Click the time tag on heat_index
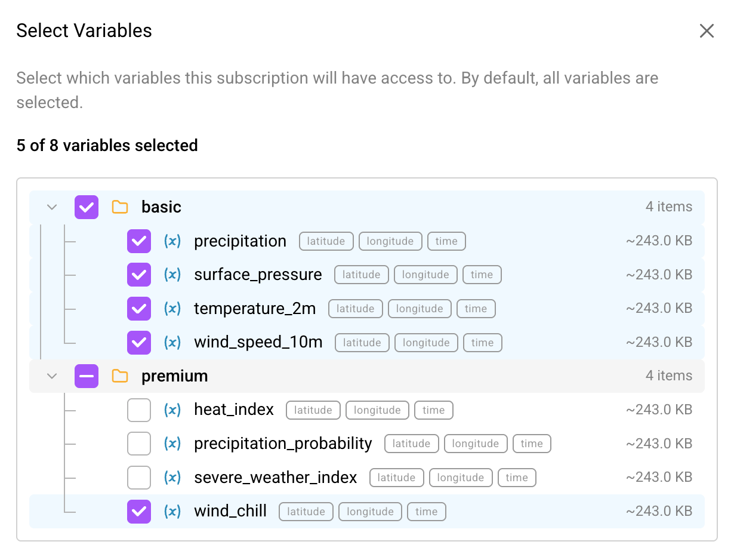The image size is (734, 560). point(433,410)
